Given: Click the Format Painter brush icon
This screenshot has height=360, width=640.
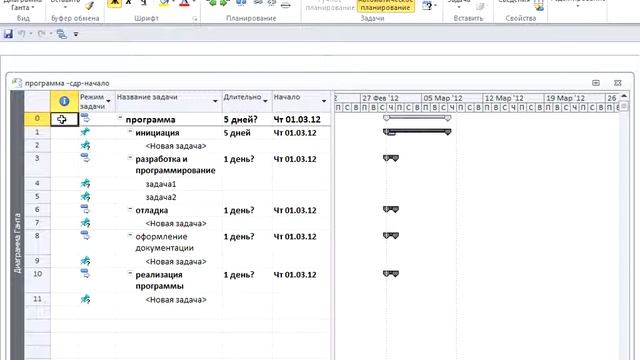Looking at the screenshot, I should click(89, 5).
